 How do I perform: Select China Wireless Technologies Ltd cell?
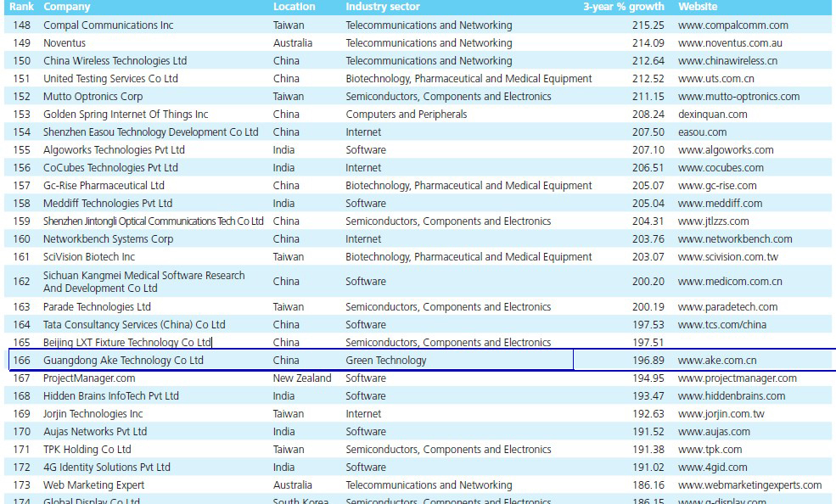[115, 61]
